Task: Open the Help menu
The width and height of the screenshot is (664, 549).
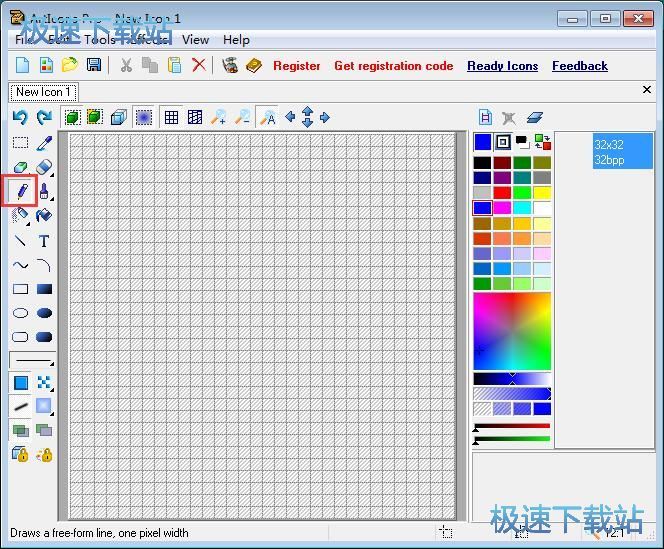Action: 236,40
